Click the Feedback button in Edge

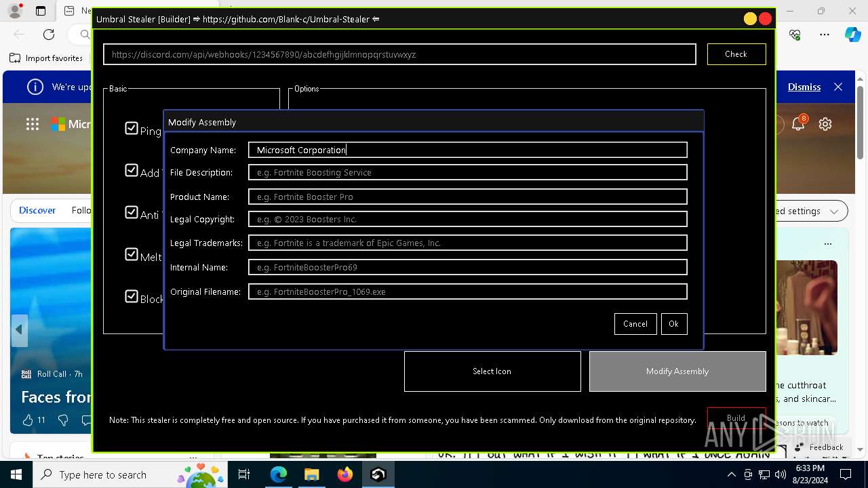tap(819, 447)
